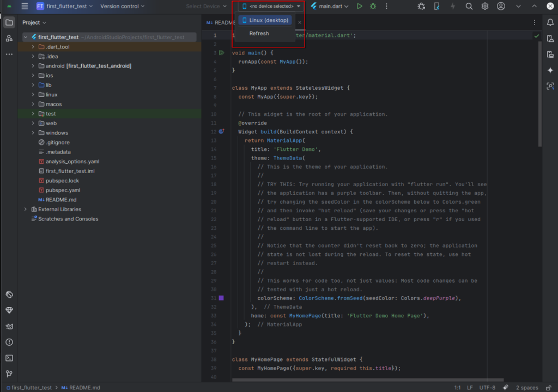The height and width of the screenshot is (392, 558).
Task: Click the status bar icon beside UTF-8
Action: click(505, 388)
